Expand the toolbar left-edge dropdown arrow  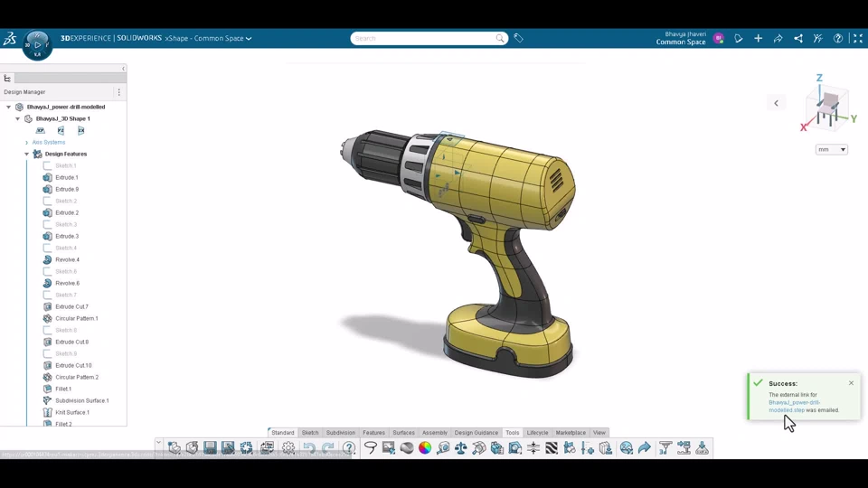coord(158,443)
